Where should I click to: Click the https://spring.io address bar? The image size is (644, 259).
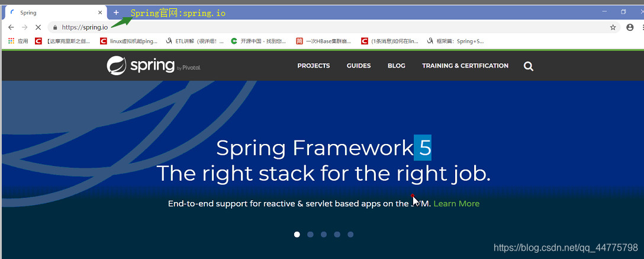(x=334, y=27)
